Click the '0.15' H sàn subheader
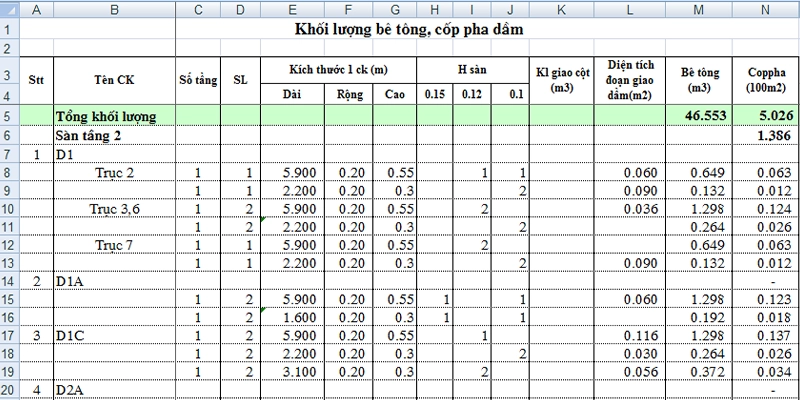The height and width of the screenshot is (400, 800). (x=435, y=94)
